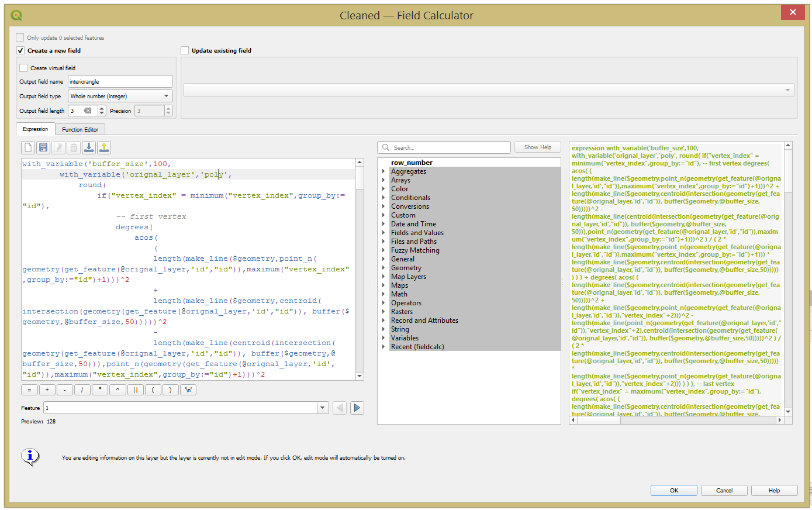
Task: Select the General function group
Action: click(403, 259)
